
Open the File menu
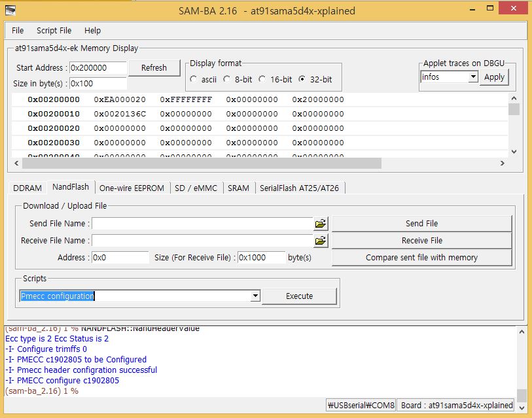tap(18, 31)
